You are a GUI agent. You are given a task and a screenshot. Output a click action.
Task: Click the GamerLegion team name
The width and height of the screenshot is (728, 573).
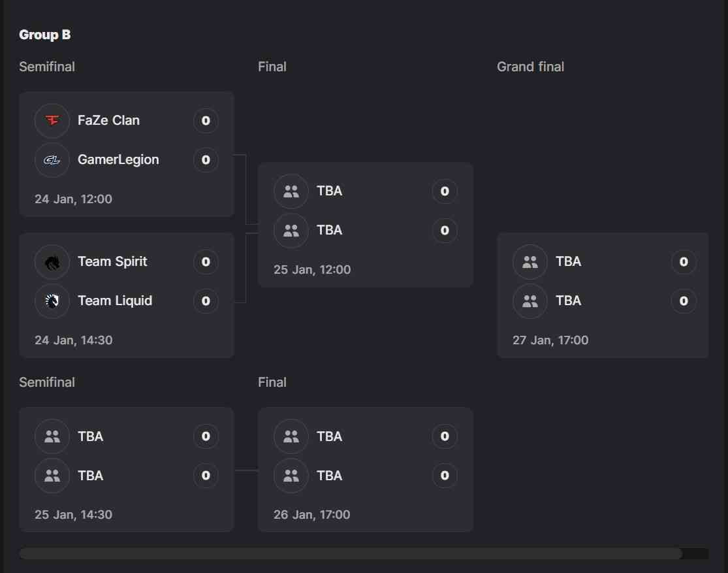[x=118, y=159]
